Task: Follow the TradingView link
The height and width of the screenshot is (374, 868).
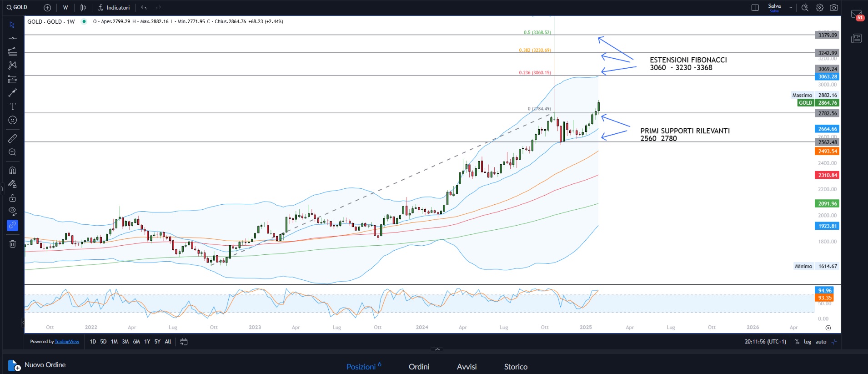Action: point(67,342)
